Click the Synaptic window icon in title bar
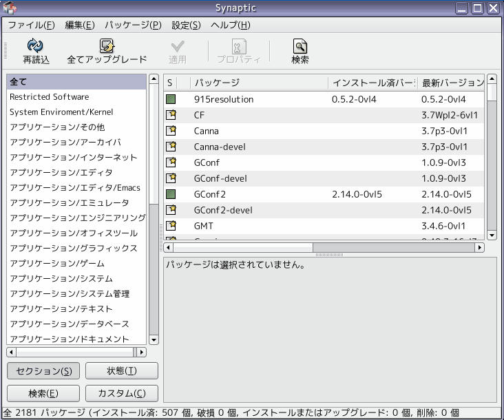This screenshot has height=420, width=504. [x=10, y=8]
